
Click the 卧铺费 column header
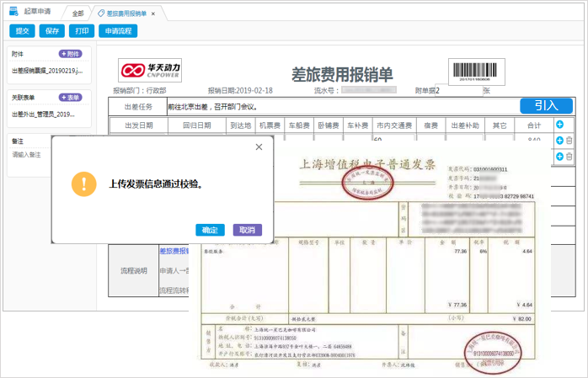point(329,125)
